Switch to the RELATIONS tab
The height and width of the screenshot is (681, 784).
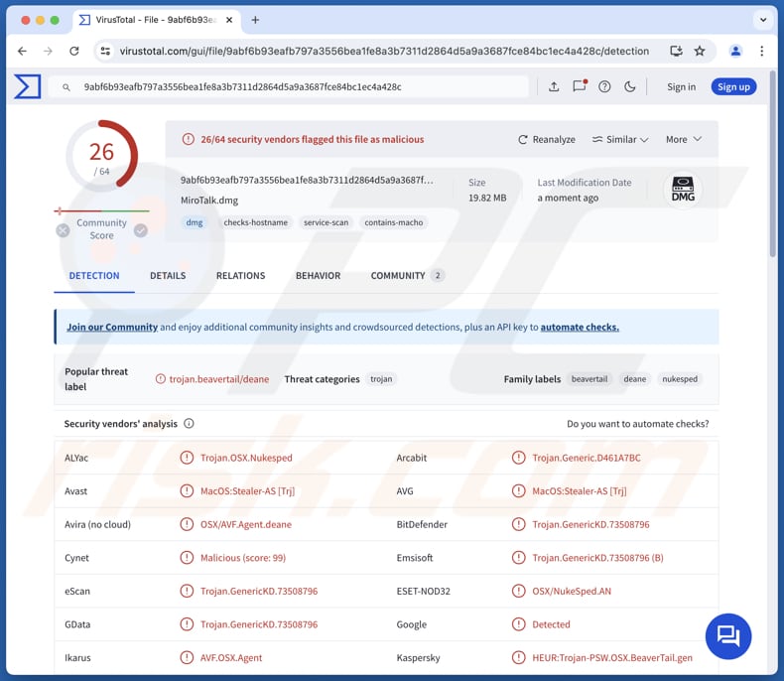tap(240, 276)
